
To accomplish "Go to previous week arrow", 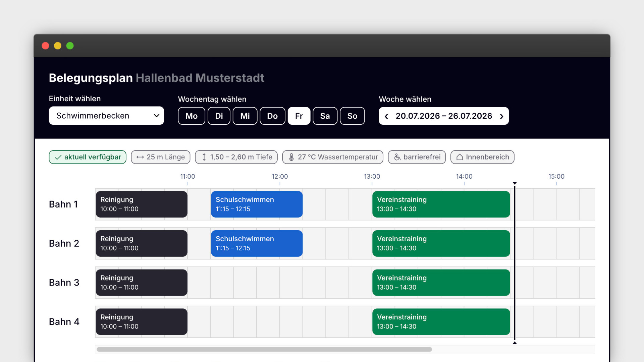I will point(386,116).
